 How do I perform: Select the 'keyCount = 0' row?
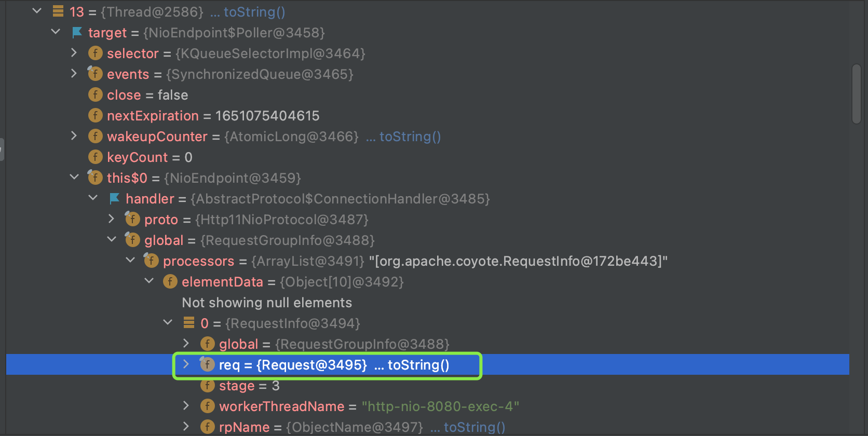(428, 157)
